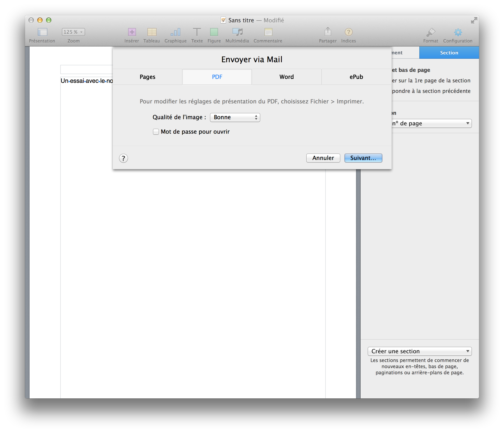This screenshot has height=433, width=504.
Task: Click the dialog help question mark button
Action: click(123, 158)
